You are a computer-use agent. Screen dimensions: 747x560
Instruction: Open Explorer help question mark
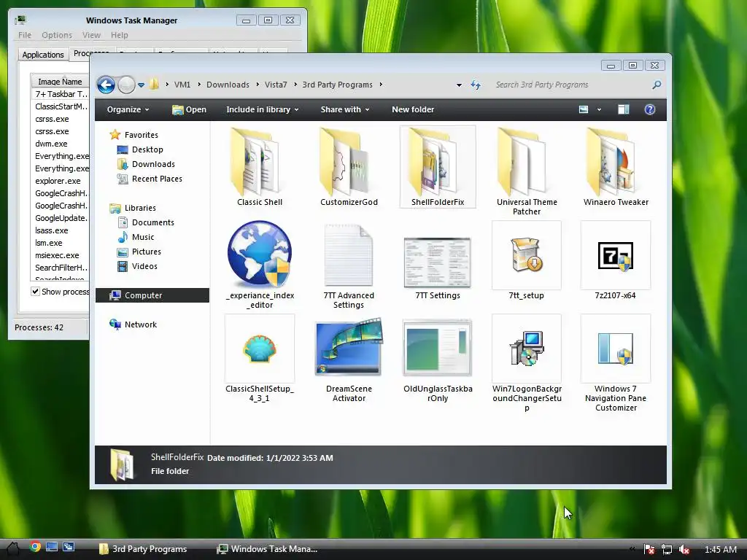[x=650, y=109]
